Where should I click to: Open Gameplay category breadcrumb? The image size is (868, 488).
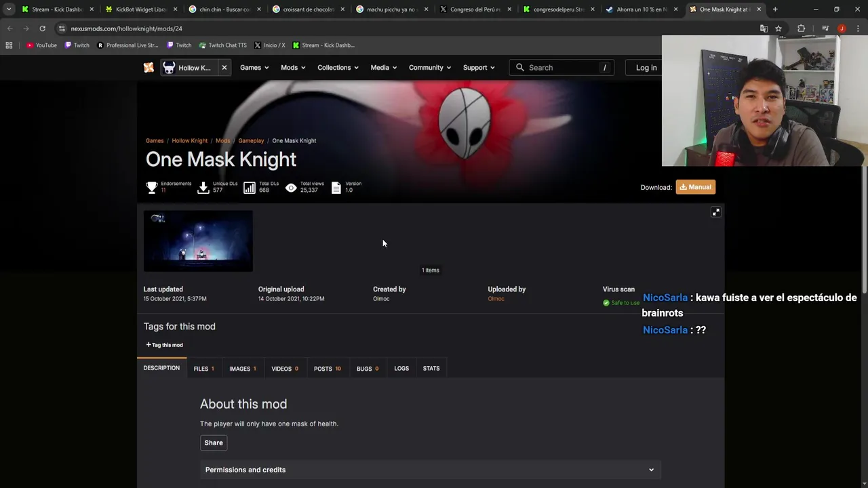pyautogui.click(x=251, y=140)
